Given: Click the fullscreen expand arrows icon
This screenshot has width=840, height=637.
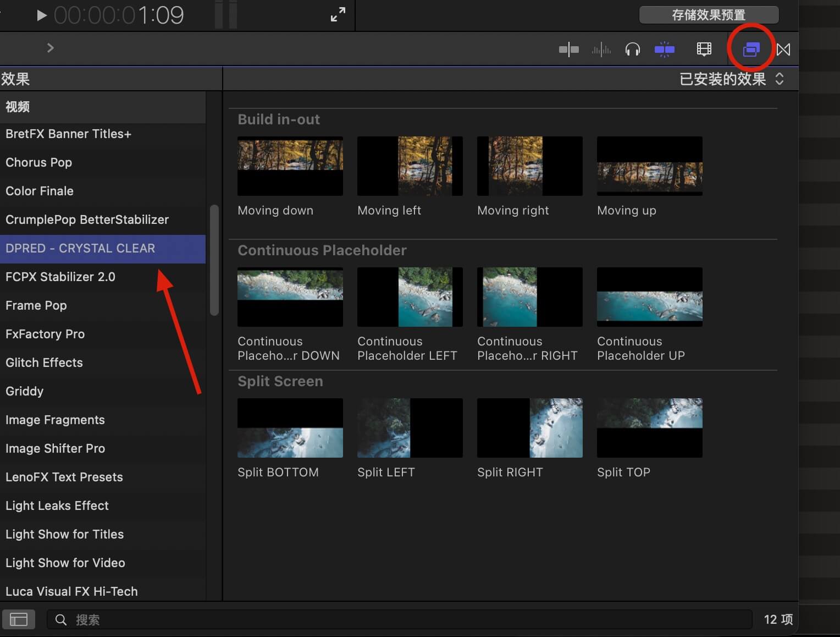Looking at the screenshot, I should [338, 15].
